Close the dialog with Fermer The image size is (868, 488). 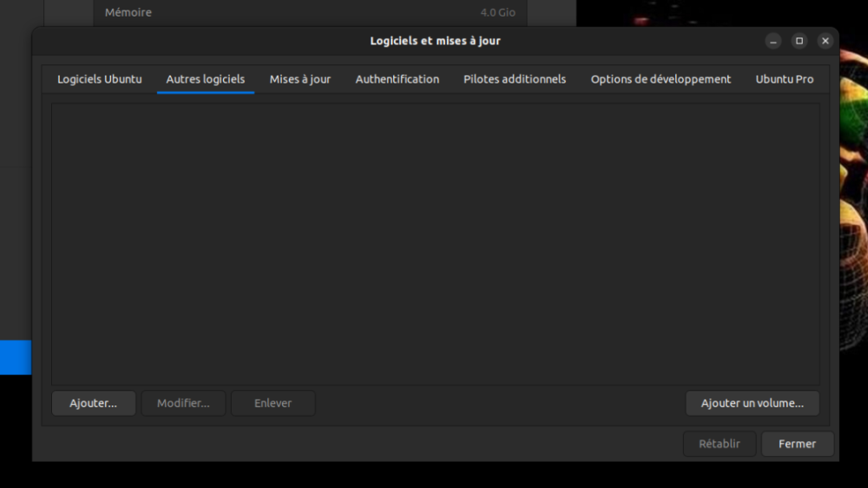tap(797, 444)
